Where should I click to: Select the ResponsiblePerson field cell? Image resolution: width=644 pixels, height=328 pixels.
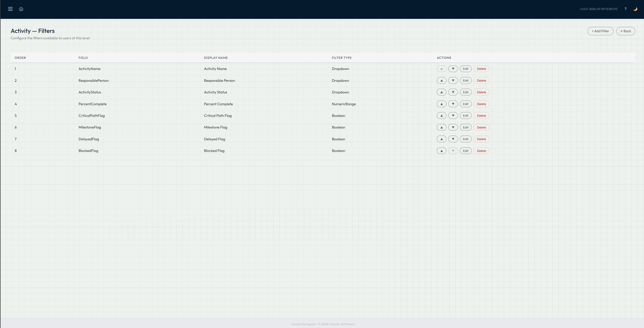tap(93, 81)
